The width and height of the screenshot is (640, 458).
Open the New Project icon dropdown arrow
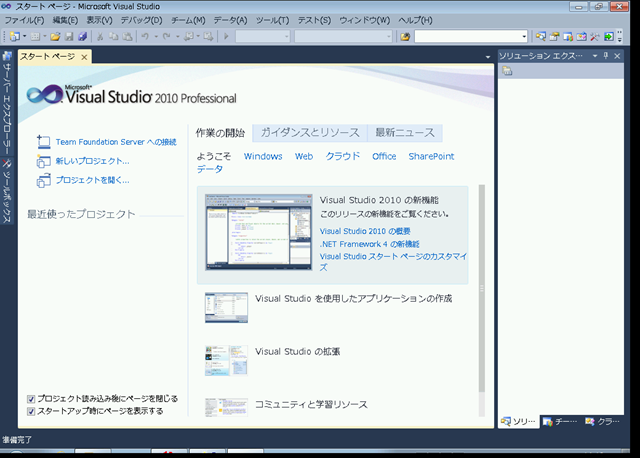[x=25, y=36]
